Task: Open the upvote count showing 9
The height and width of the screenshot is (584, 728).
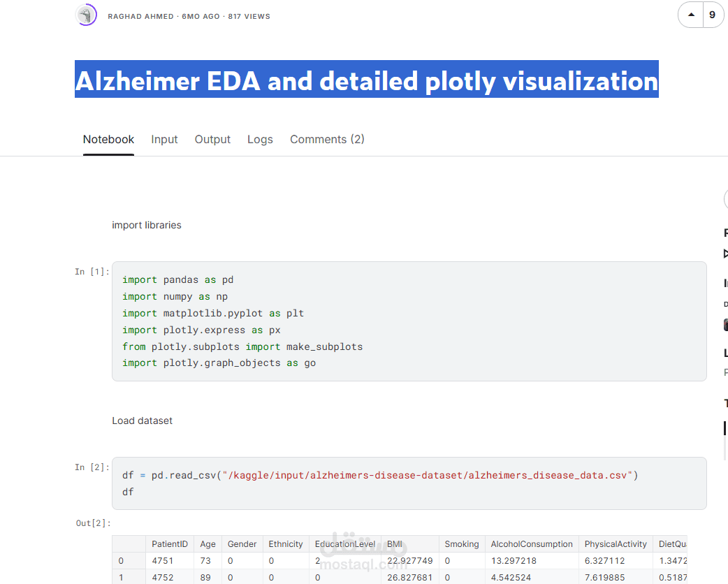Action: 712,15
